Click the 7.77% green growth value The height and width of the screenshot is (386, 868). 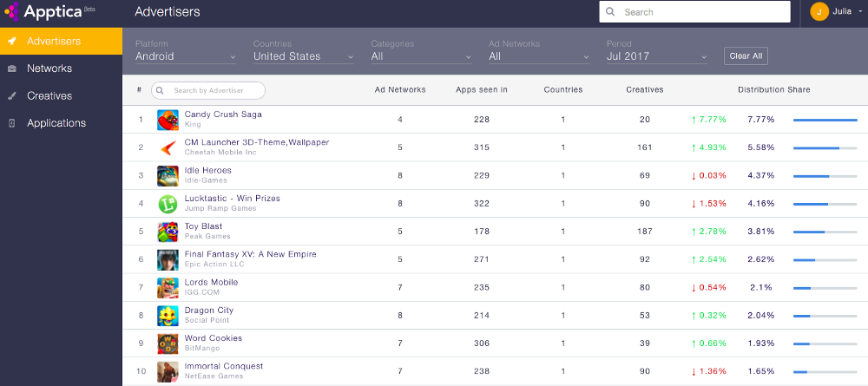click(x=708, y=120)
